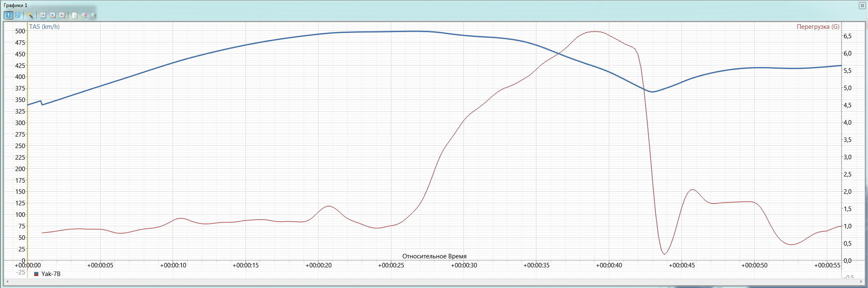The width and height of the screenshot is (868, 288).
Task: Zoom in the chart with plus magnifier
Action: click(x=94, y=15)
